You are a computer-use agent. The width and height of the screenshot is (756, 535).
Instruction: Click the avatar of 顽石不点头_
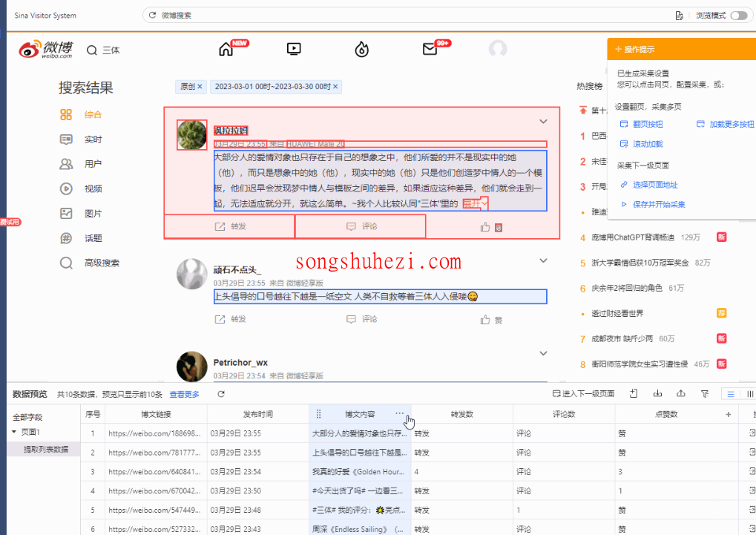[192, 274]
